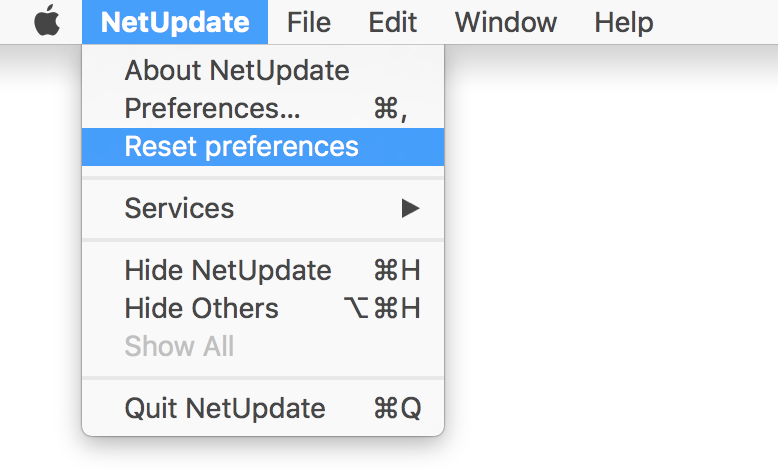Open the Window menu
Image resolution: width=778 pixels, height=470 pixels.
tap(506, 22)
